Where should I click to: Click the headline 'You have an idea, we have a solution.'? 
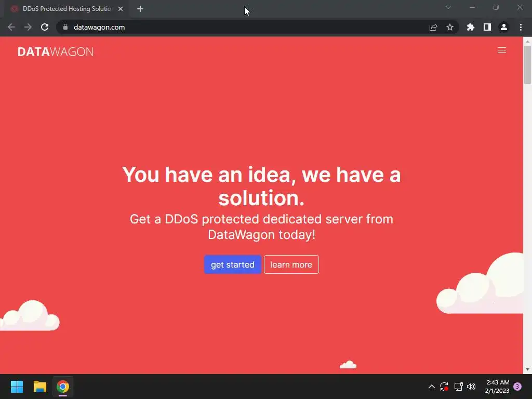coord(261,186)
